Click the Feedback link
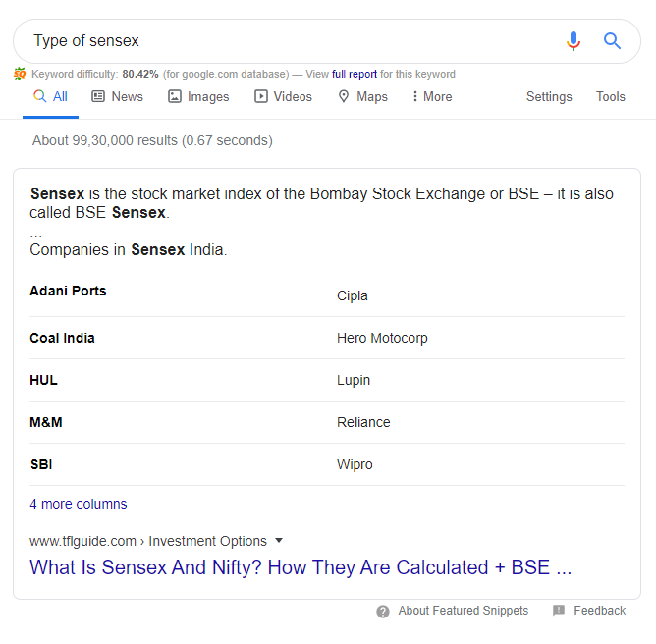Viewport: 656px width, 644px height. (599, 611)
